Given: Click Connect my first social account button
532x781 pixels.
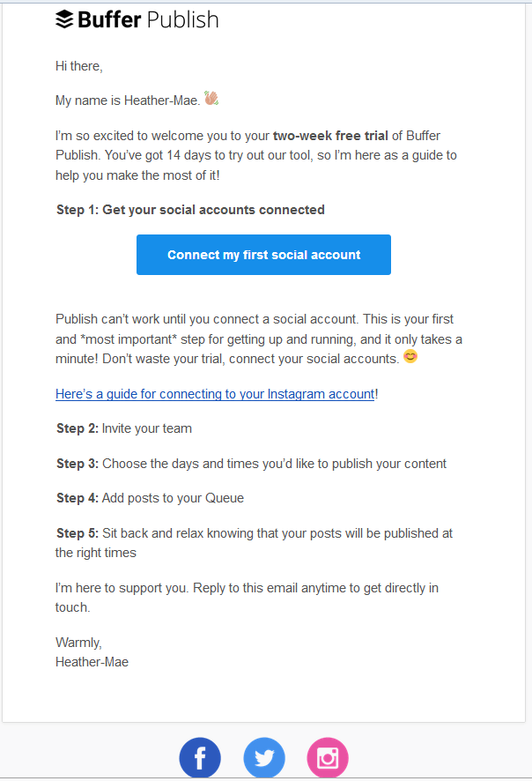Looking at the screenshot, I should coord(263,255).
